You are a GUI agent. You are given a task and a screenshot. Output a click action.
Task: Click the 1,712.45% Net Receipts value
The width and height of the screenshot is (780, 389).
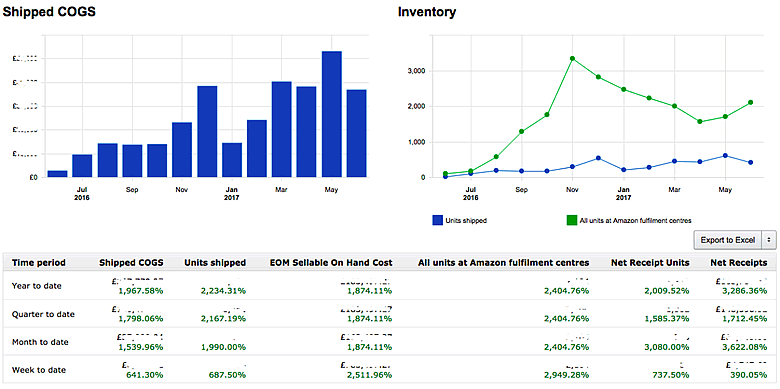(x=744, y=319)
